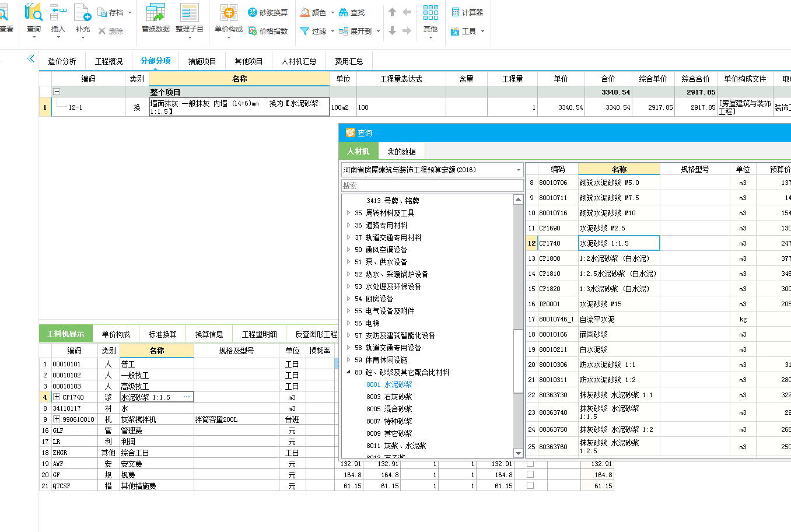
Task: Collapse the left panel with double chevron
Action: (32, 58)
